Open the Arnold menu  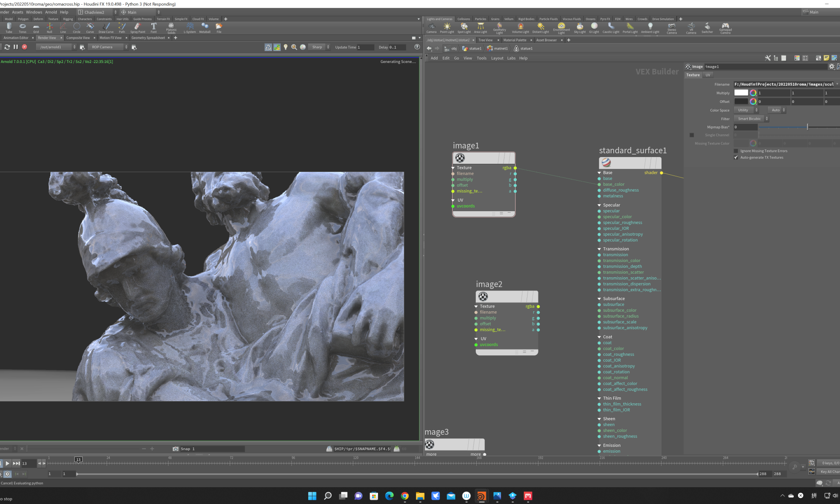(51, 12)
